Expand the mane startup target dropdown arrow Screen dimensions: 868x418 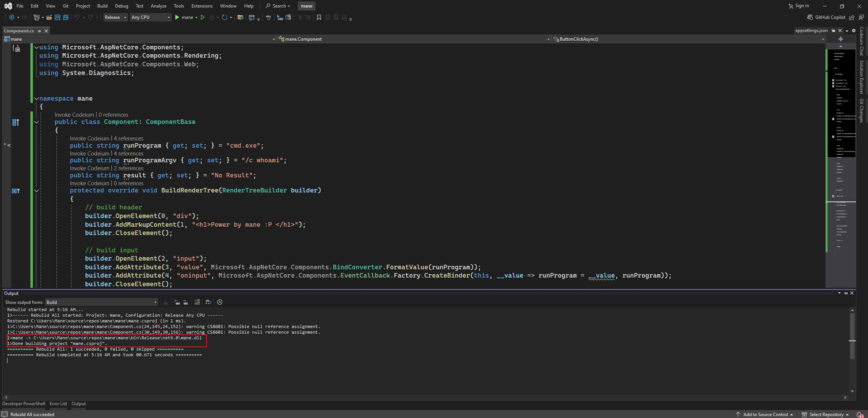tap(196, 17)
